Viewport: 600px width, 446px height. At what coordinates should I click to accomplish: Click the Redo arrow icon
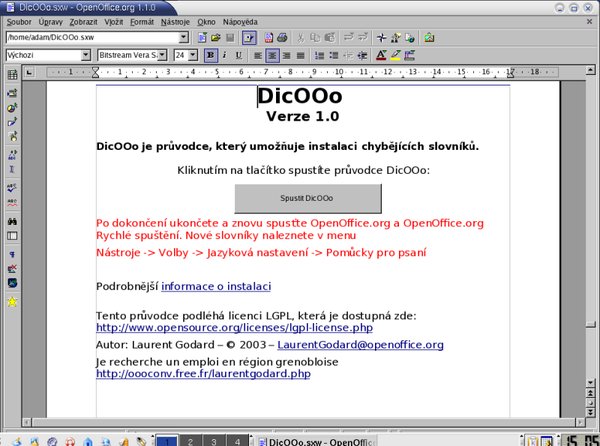click(x=362, y=37)
